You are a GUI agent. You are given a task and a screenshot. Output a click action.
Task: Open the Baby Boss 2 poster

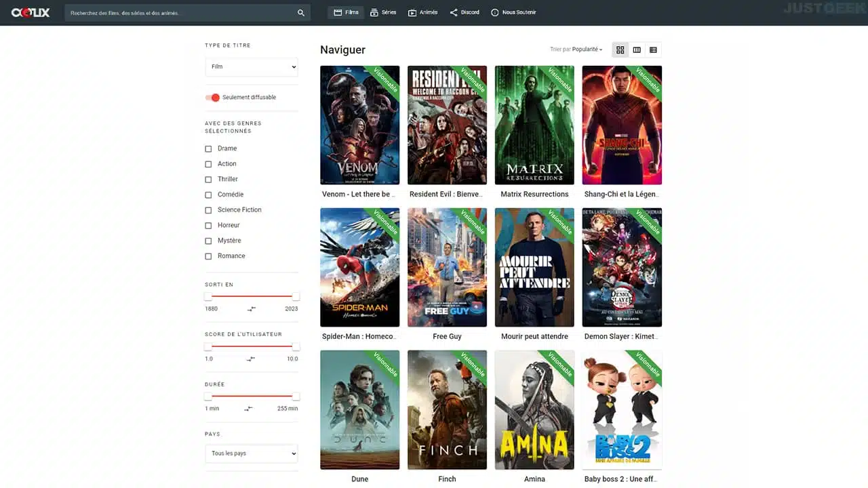point(622,410)
